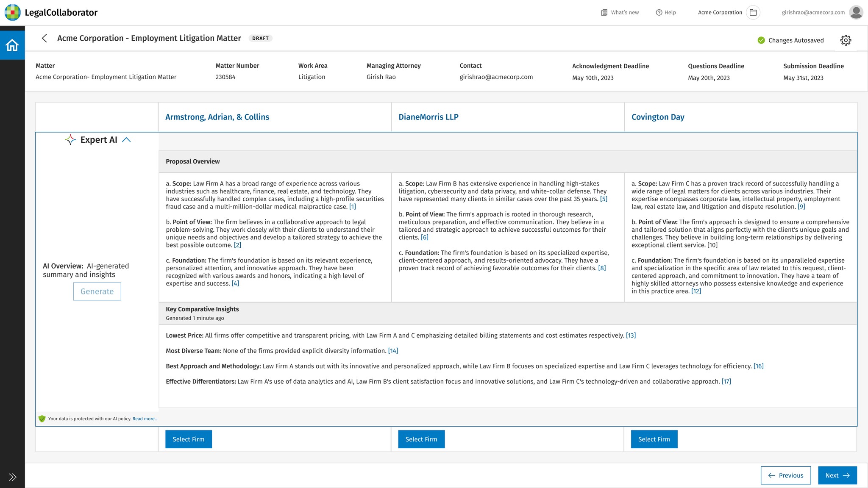
Task: Select Firm for Covington Day
Action: click(654, 439)
